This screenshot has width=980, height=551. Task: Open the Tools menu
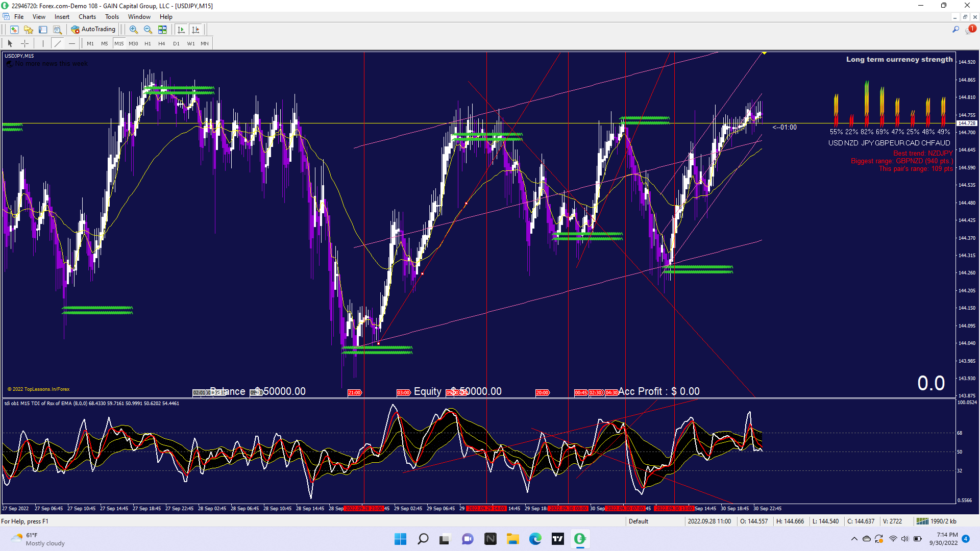tap(112, 17)
